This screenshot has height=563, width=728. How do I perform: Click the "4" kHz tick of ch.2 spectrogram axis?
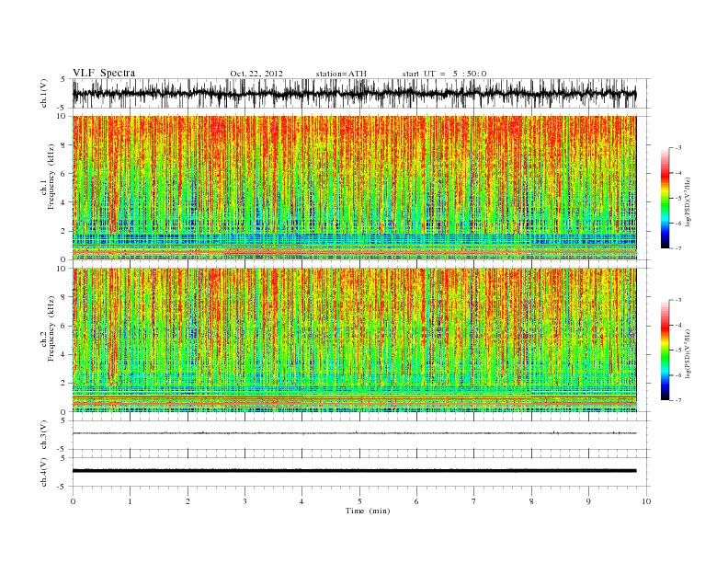64,355
